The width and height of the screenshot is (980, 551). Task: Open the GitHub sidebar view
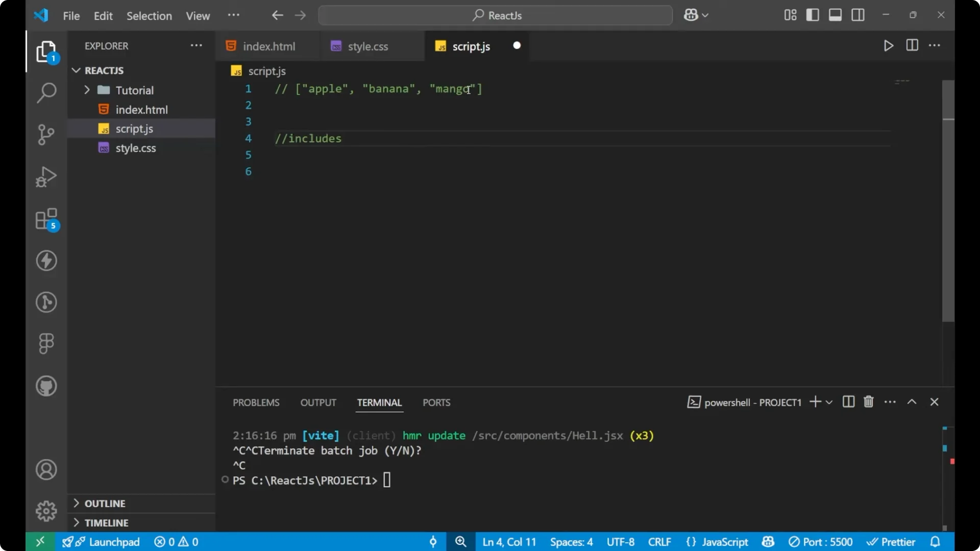point(46,386)
